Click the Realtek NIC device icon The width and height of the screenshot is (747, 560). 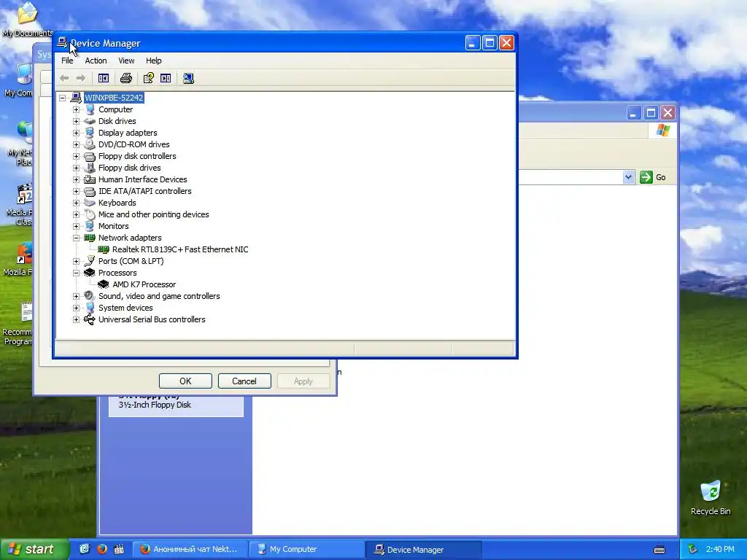104,249
